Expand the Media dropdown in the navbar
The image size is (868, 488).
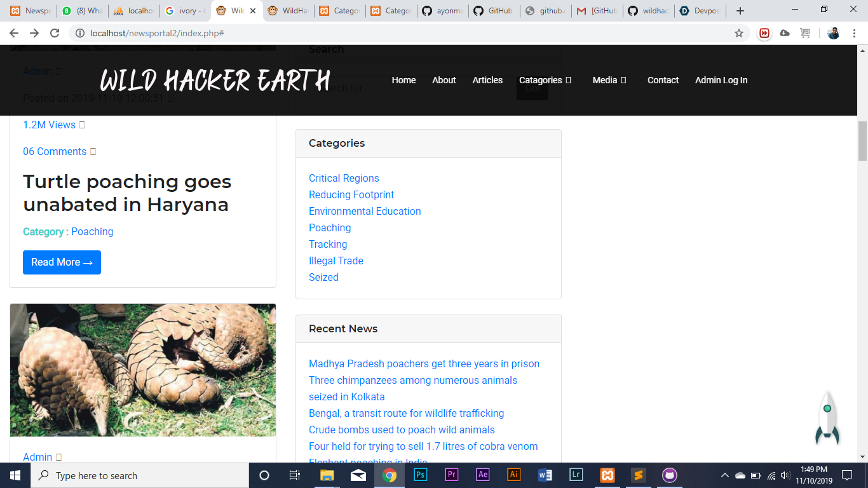pyautogui.click(x=609, y=80)
